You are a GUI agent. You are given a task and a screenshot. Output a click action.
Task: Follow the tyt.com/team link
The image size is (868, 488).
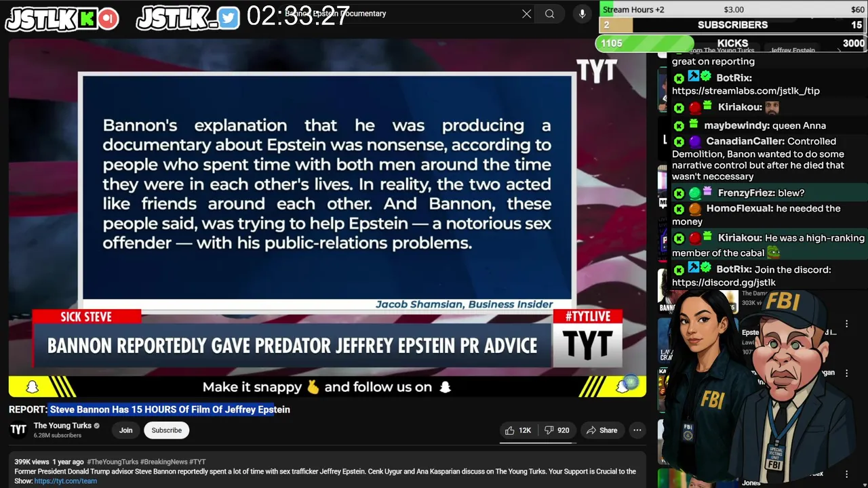click(66, 481)
